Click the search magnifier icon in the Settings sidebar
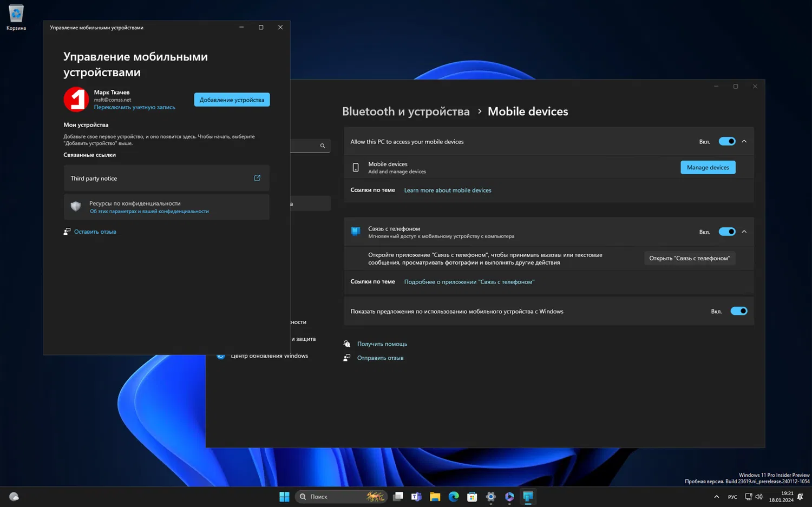 pos(323,146)
